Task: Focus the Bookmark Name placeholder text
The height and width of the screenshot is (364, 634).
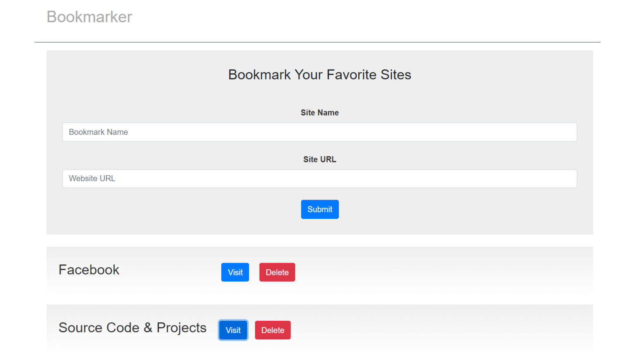Action: 98,132
